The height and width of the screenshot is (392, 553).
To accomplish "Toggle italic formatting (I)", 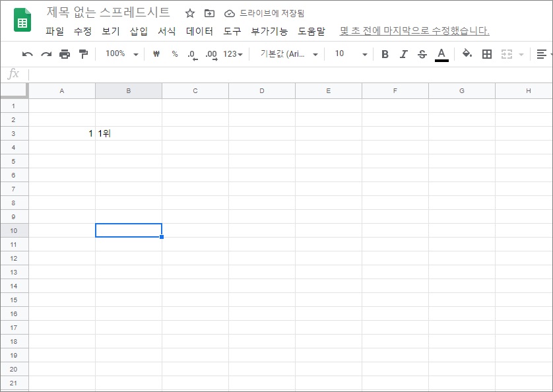I will pos(403,54).
